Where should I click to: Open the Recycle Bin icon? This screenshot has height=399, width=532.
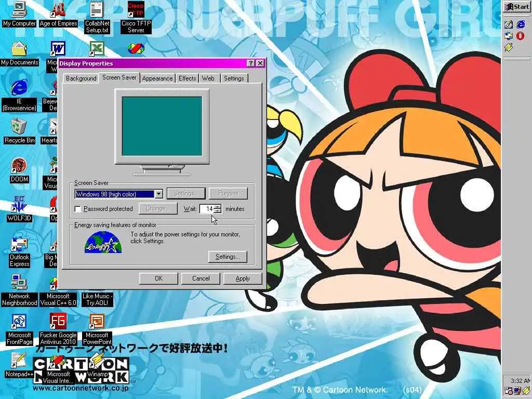click(x=19, y=131)
